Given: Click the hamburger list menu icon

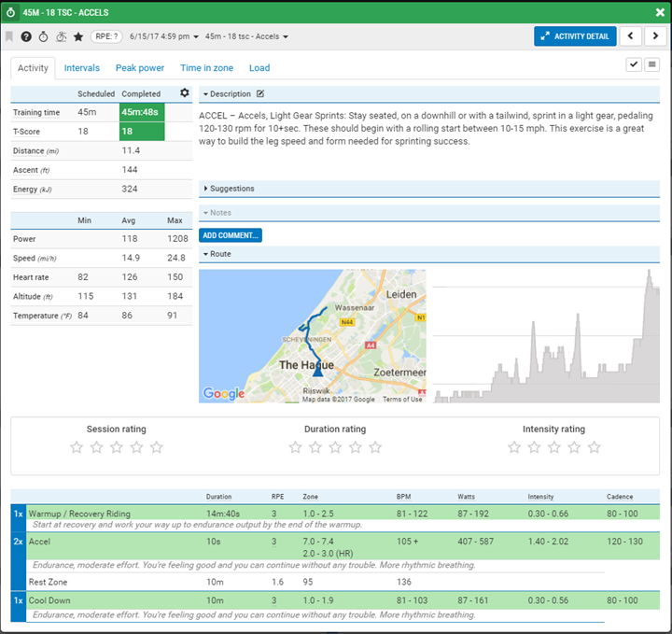Looking at the screenshot, I should tap(652, 64).
